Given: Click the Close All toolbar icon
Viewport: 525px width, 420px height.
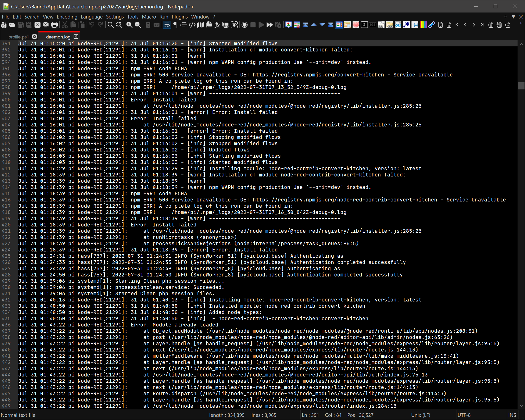Looking at the screenshot, I should pyautogui.click(x=46, y=25).
